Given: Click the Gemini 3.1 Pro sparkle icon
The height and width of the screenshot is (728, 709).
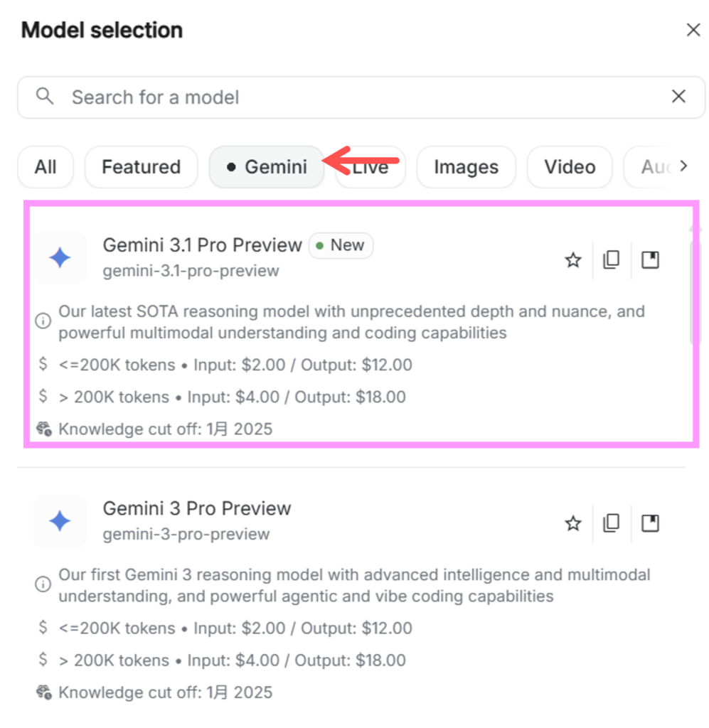Looking at the screenshot, I should coord(60,258).
